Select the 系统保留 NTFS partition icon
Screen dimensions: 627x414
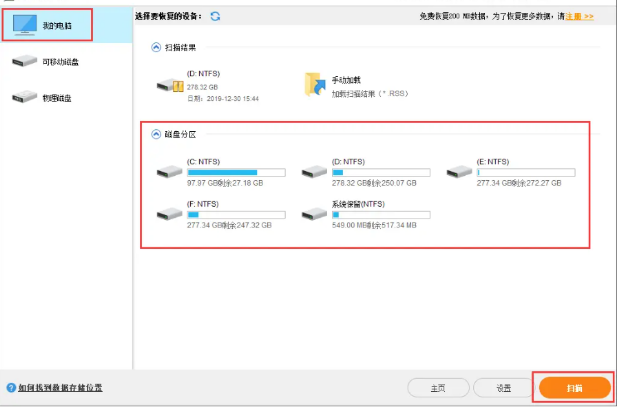[314, 214]
